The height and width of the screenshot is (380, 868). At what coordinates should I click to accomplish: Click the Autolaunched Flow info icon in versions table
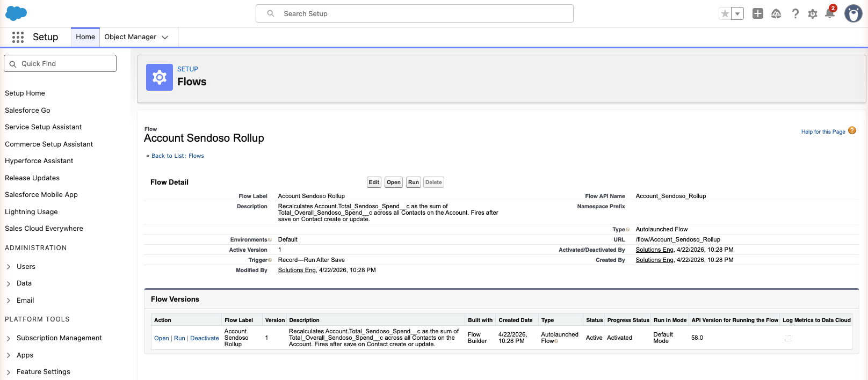(556, 341)
